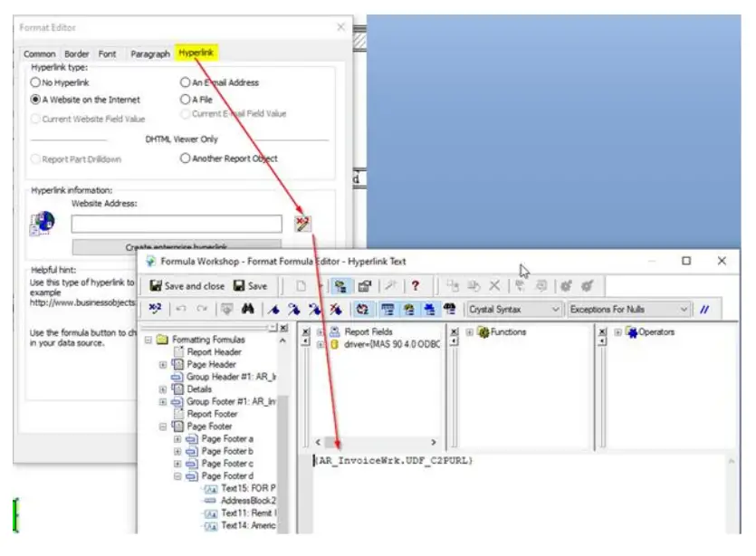Choose the An E-mail Address option
Image resolution: width=756 pixels, height=556 pixels.
pos(184,82)
